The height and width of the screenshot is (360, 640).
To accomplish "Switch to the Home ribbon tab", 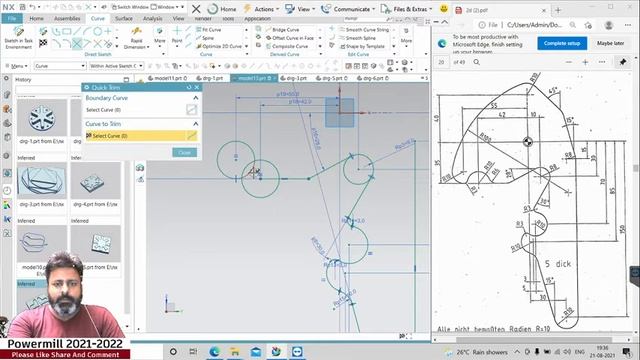I will tap(36, 18).
